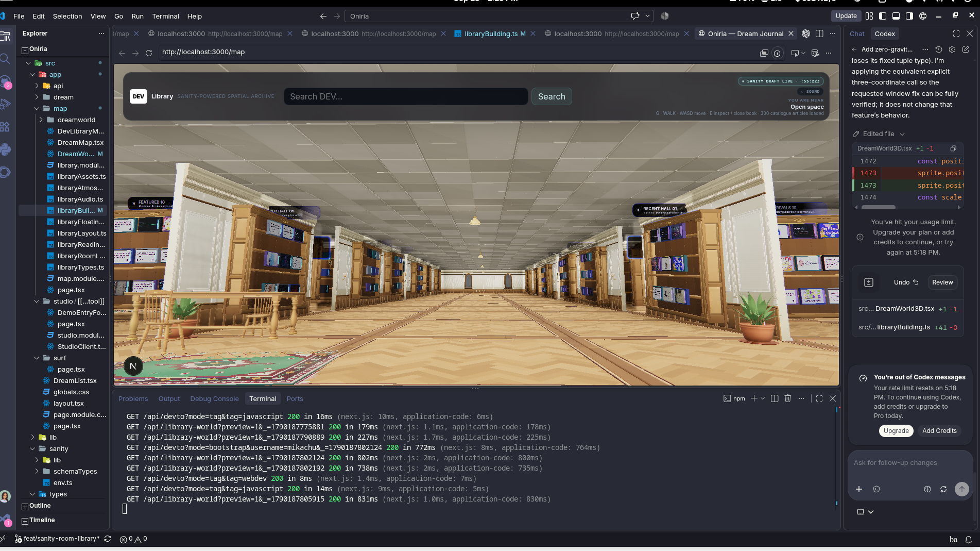Viewport: 980px width, 551px height.
Task: Add a new terminal with the plus icon
Action: point(754,398)
